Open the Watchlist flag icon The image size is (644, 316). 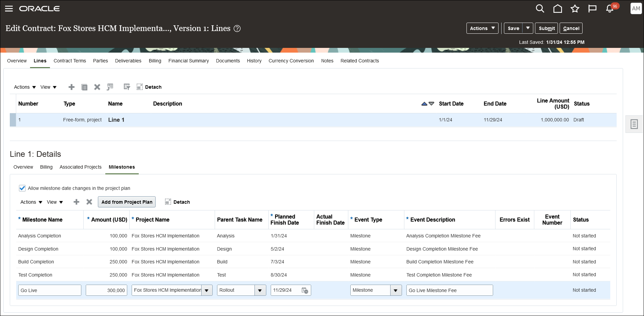pyautogui.click(x=592, y=9)
